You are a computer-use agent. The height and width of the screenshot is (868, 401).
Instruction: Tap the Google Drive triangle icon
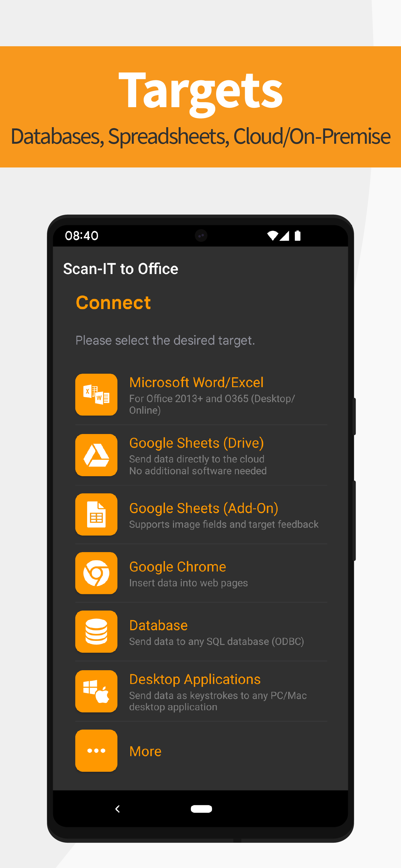coord(96,455)
